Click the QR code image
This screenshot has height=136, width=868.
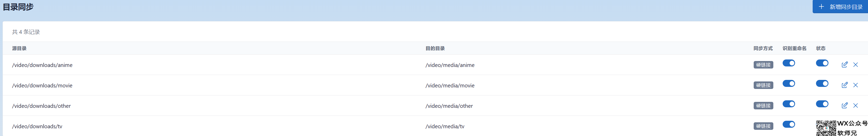(x=826, y=128)
